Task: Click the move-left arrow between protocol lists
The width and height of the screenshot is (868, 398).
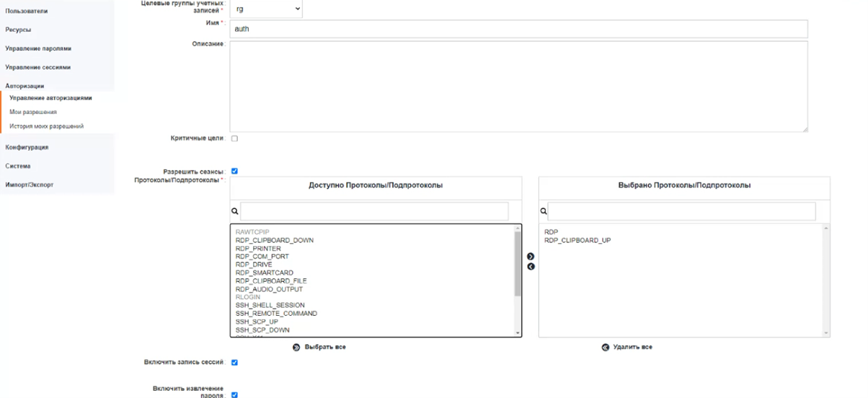Action: point(531,267)
